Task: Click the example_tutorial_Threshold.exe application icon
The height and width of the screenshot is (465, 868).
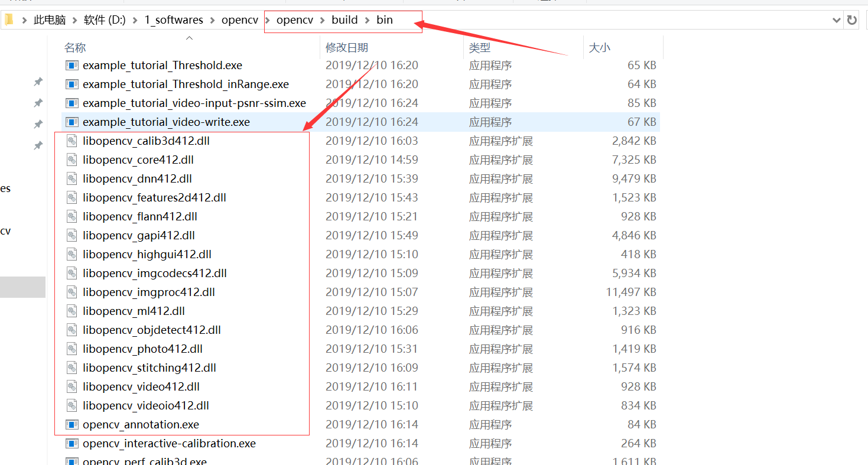Action: click(72, 65)
